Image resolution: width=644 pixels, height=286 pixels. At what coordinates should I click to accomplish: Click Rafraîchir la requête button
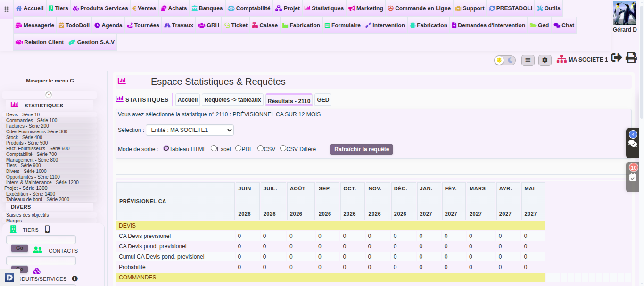point(362,149)
